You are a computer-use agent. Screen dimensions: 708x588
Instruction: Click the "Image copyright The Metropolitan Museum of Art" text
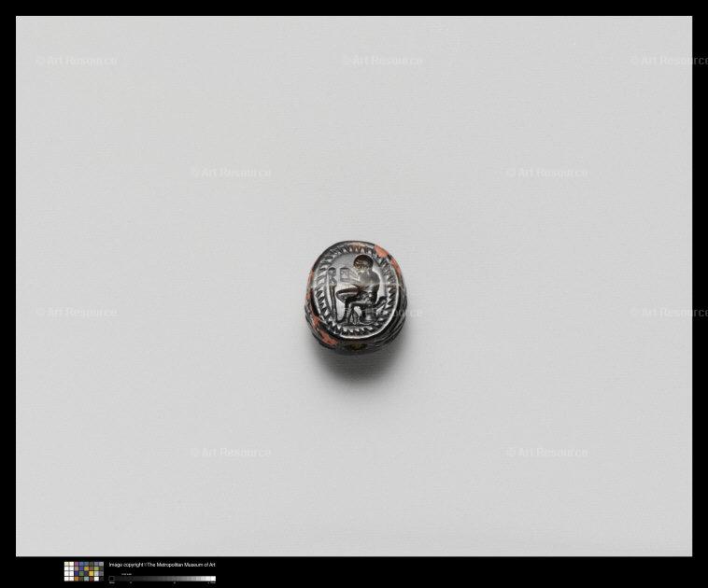tap(163, 565)
